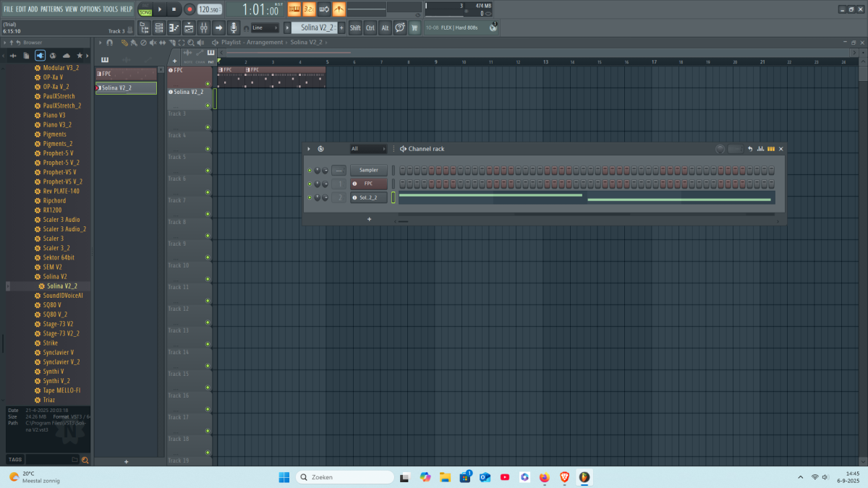Click the Shift button in toolbar

355,27
